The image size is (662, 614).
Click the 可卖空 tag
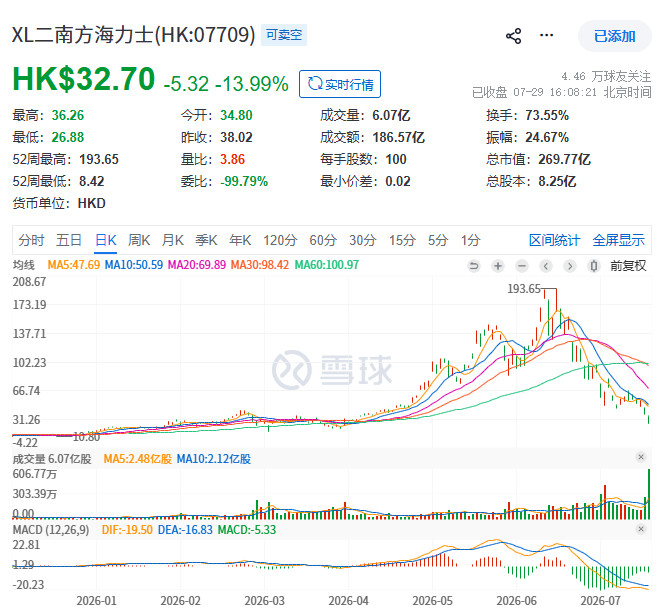[284, 35]
